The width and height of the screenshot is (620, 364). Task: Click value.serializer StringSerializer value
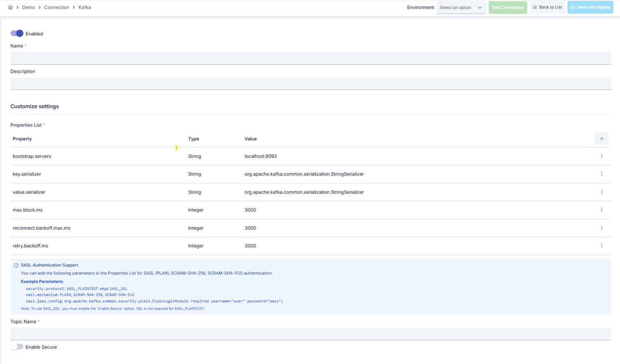(x=304, y=192)
